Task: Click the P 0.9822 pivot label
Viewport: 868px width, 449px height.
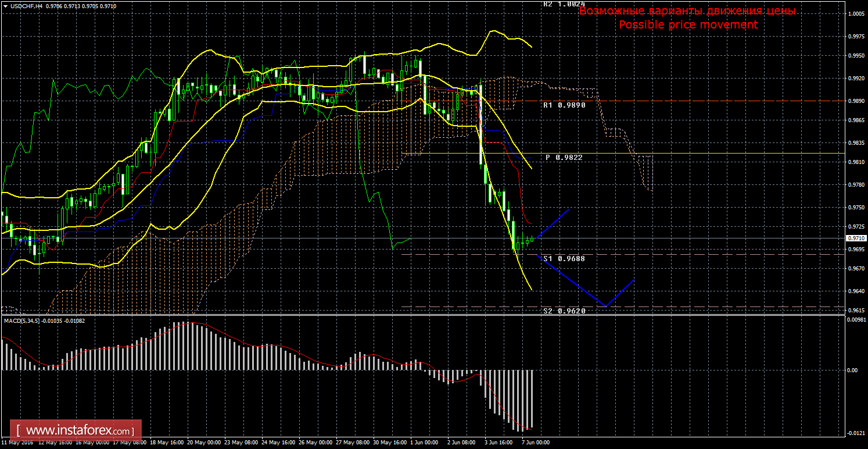Action: click(564, 158)
